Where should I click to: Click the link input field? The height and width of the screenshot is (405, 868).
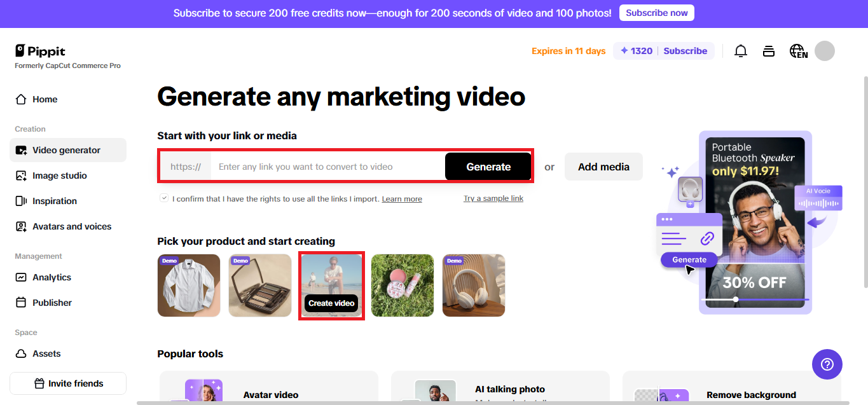tap(328, 167)
